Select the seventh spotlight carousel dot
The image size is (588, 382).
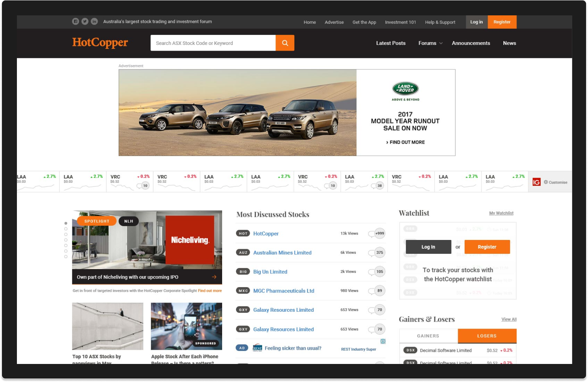click(x=66, y=256)
